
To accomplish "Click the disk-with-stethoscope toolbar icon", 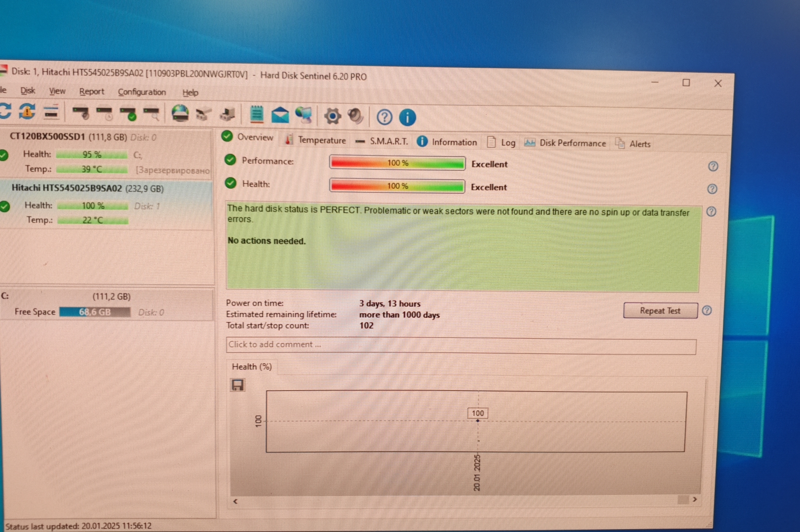I will [x=81, y=113].
